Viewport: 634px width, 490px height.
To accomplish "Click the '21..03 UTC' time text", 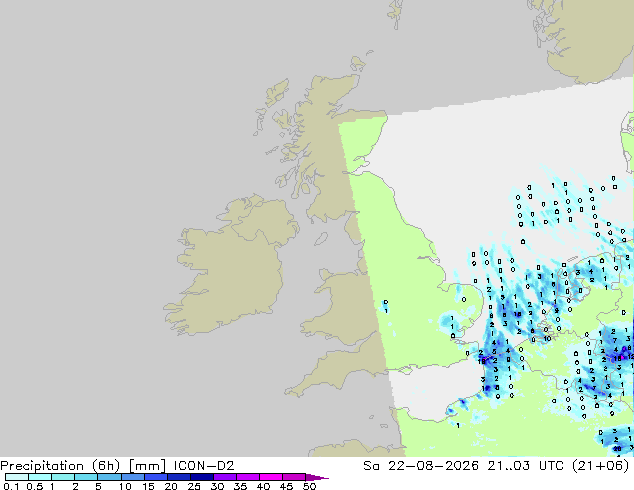I will click(520, 466).
